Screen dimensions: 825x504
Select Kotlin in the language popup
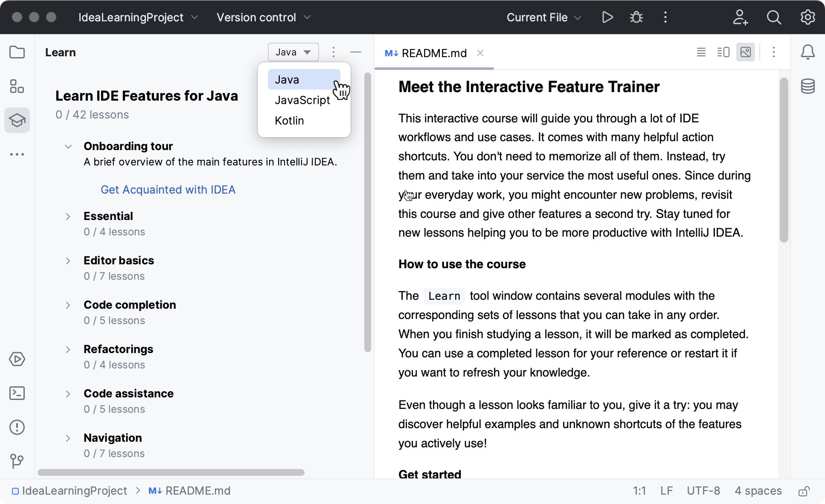coord(304,121)
